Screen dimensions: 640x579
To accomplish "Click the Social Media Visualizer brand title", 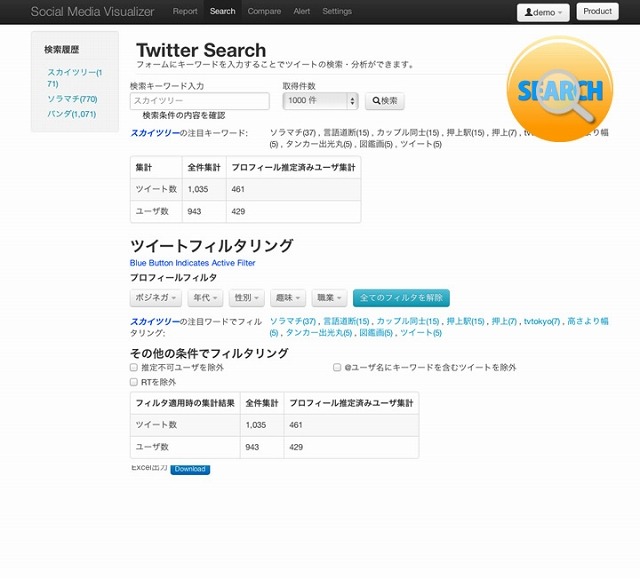I will [91, 12].
